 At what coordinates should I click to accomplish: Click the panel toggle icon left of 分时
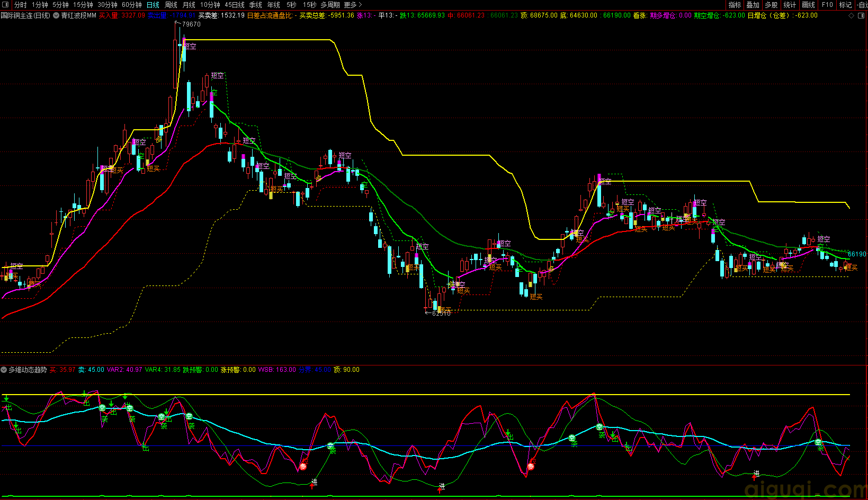5,5
